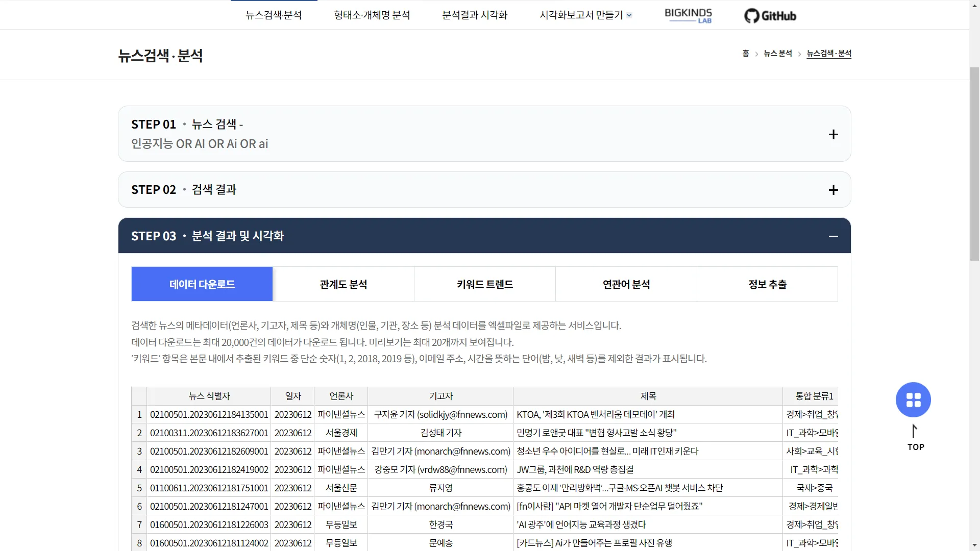This screenshot has width=980, height=551.
Task: Click the 제목 column header
Action: pyautogui.click(x=648, y=396)
